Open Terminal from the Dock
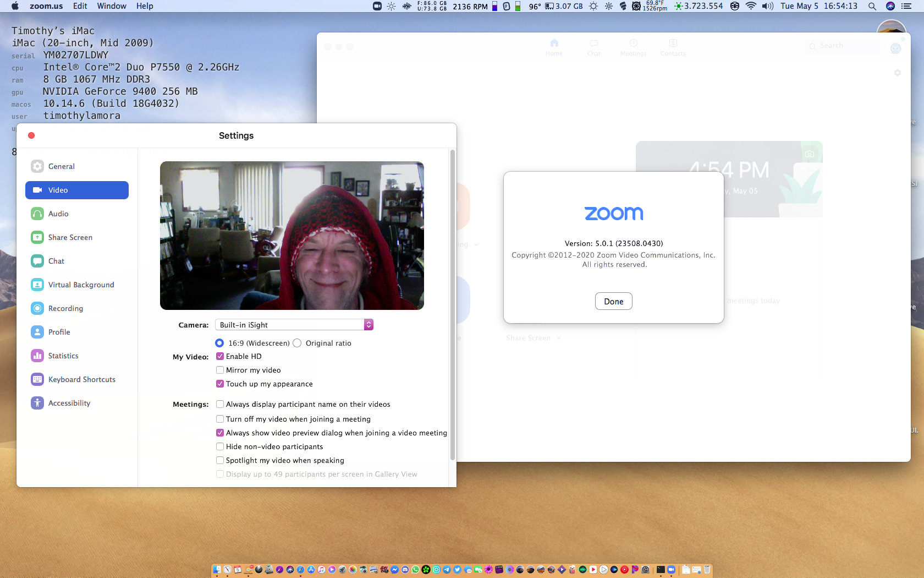 [661, 570]
